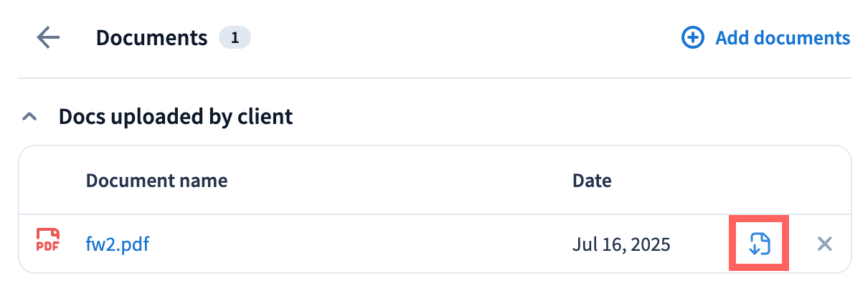868x301 pixels.
Task: Click the 'Add documents' text link
Action: click(783, 38)
